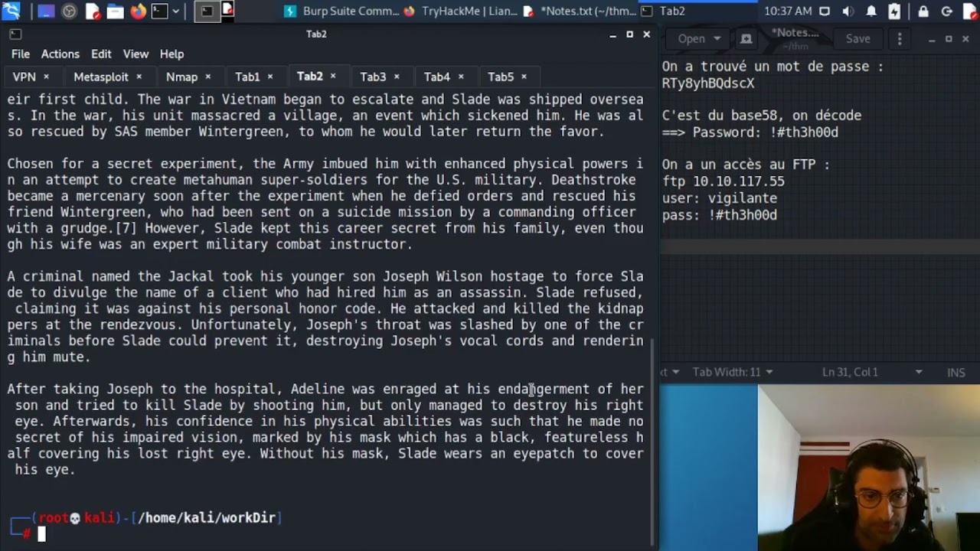Open the Edit menu in terminal
This screenshot has height=551, width=980.
101,54
